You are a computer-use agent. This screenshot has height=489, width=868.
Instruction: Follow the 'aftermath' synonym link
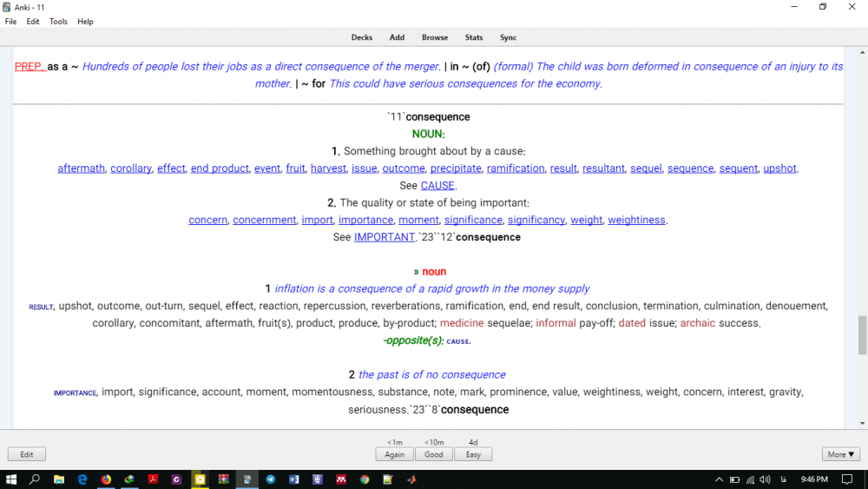tap(82, 169)
